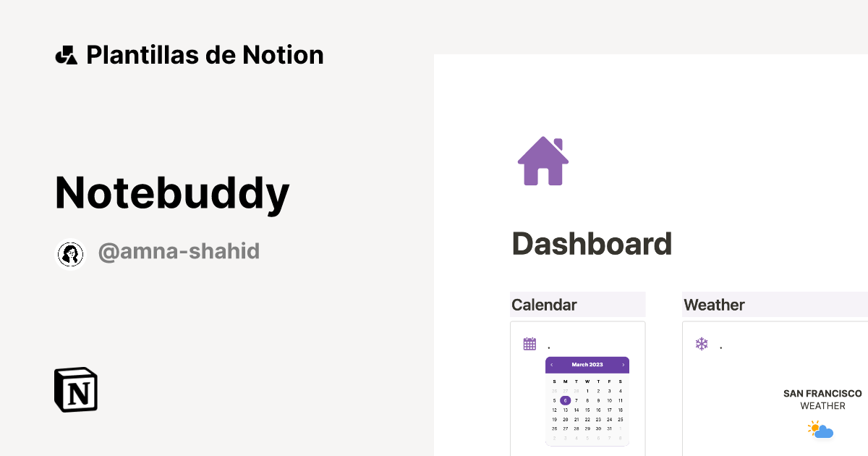Select the purple calendar icon in Calendar widget
Image resolution: width=868 pixels, height=456 pixels.
tap(529, 342)
